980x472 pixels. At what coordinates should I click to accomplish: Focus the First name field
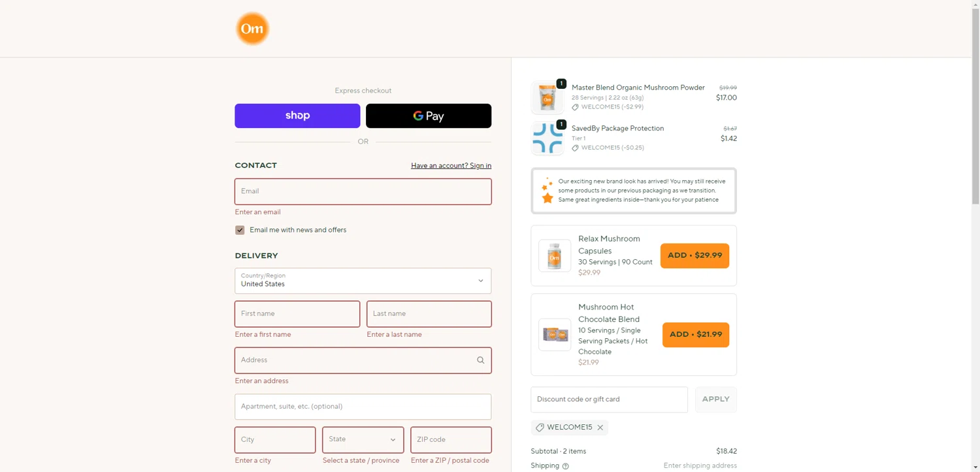(x=297, y=314)
